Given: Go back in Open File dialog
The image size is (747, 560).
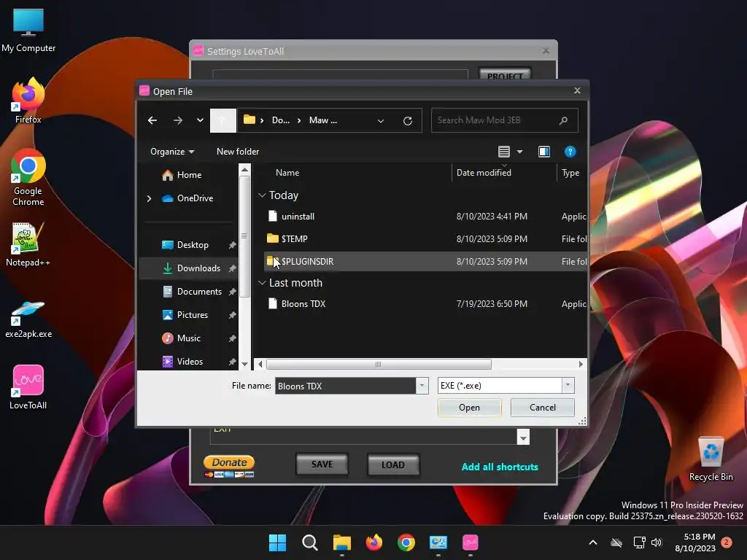Looking at the screenshot, I should [x=152, y=120].
